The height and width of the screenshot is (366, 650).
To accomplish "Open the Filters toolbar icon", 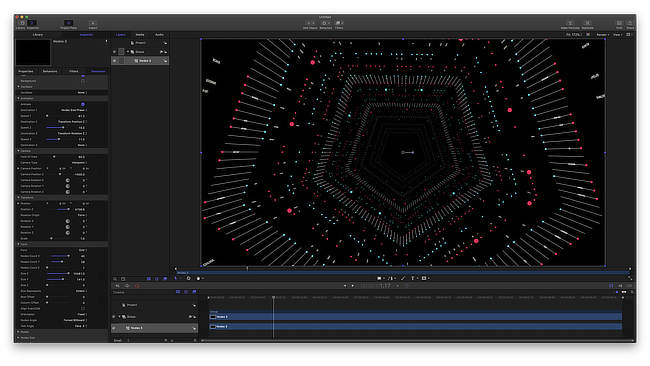I will point(339,24).
